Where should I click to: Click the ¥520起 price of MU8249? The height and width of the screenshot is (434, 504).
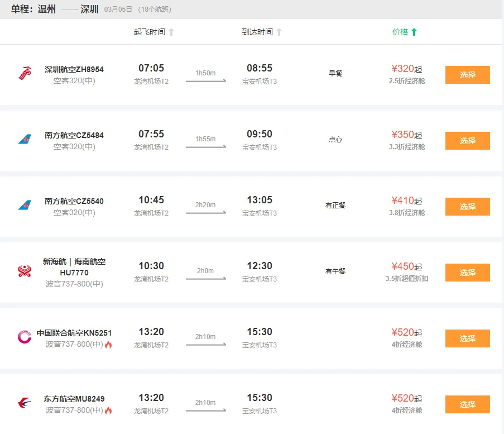tap(407, 398)
